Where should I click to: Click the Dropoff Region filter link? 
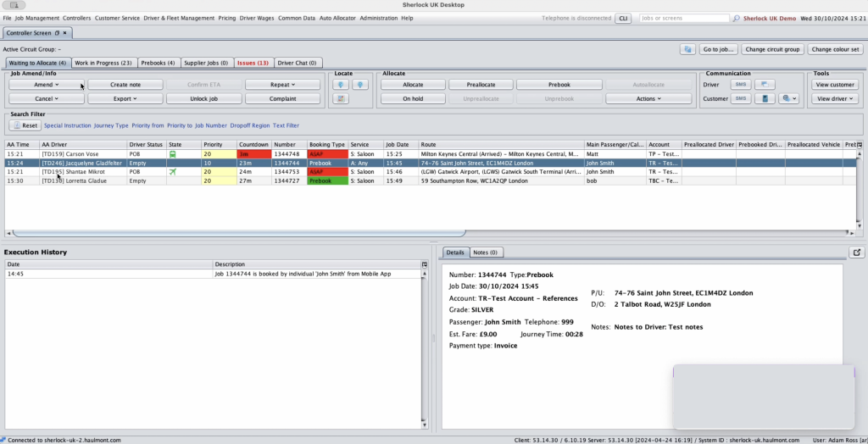250,125
